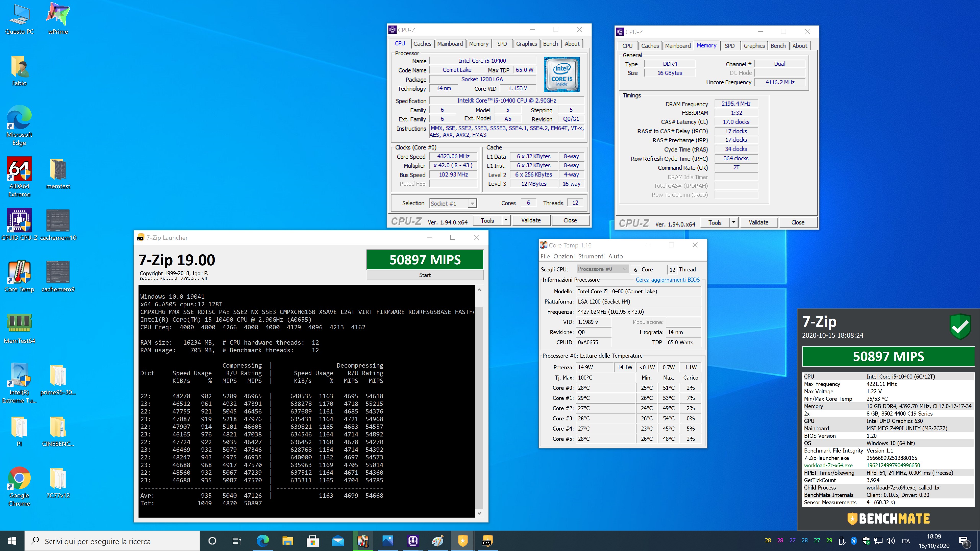
Task: Launch the MemTest64 desktop icon
Action: pyautogui.click(x=19, y=328)
